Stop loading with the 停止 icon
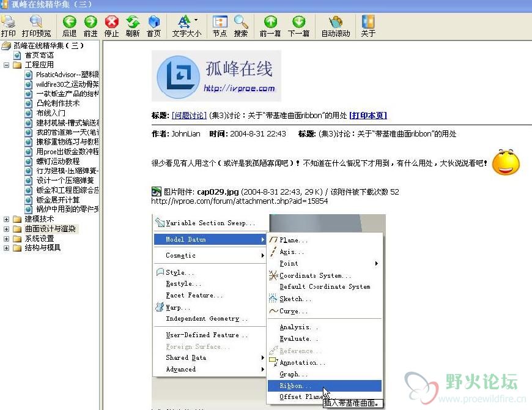 point(112,21)
